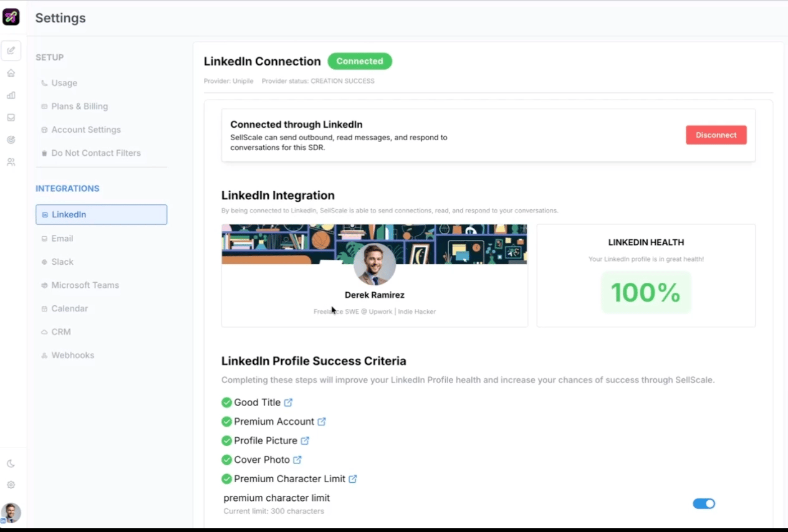This screenshot has height=532, width=788.
Task: Click the Premium Character Limit criteria label
Action: pyautogui.click(x=290, y=479)
